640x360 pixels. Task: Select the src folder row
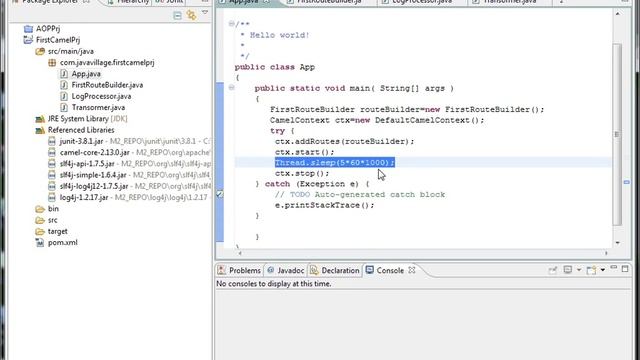point(52,220)
